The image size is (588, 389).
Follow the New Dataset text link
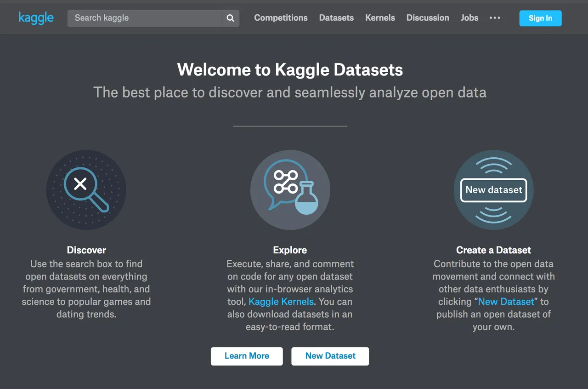pos(506,302)
